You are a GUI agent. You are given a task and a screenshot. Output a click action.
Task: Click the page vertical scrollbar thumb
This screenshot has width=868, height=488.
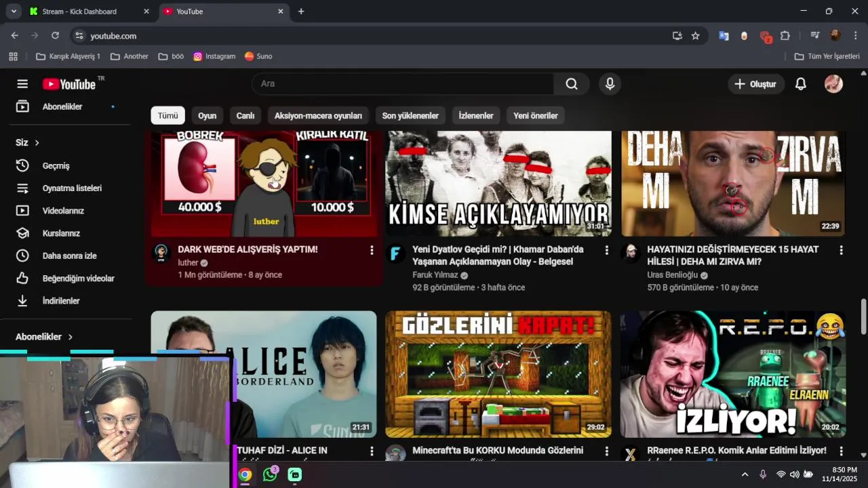pos(863,316)
